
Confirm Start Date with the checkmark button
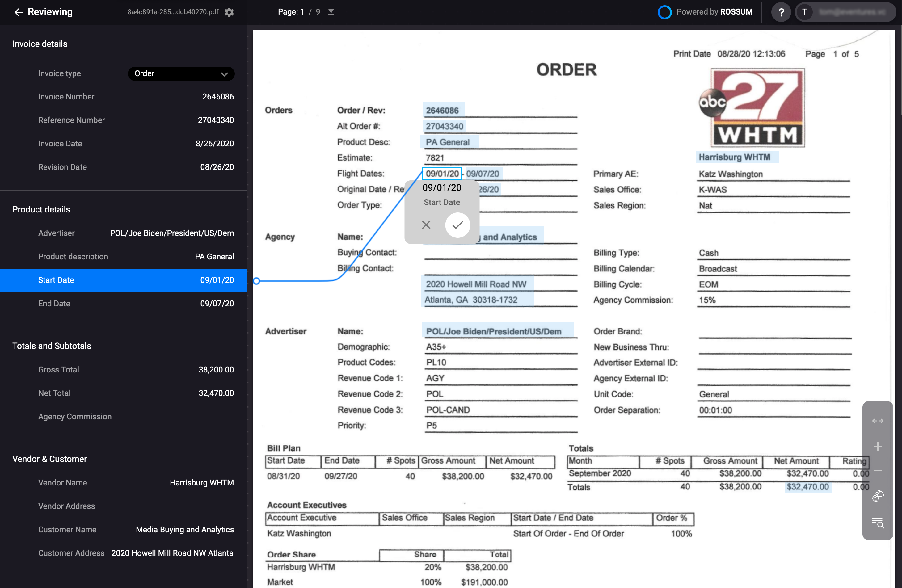457,225
